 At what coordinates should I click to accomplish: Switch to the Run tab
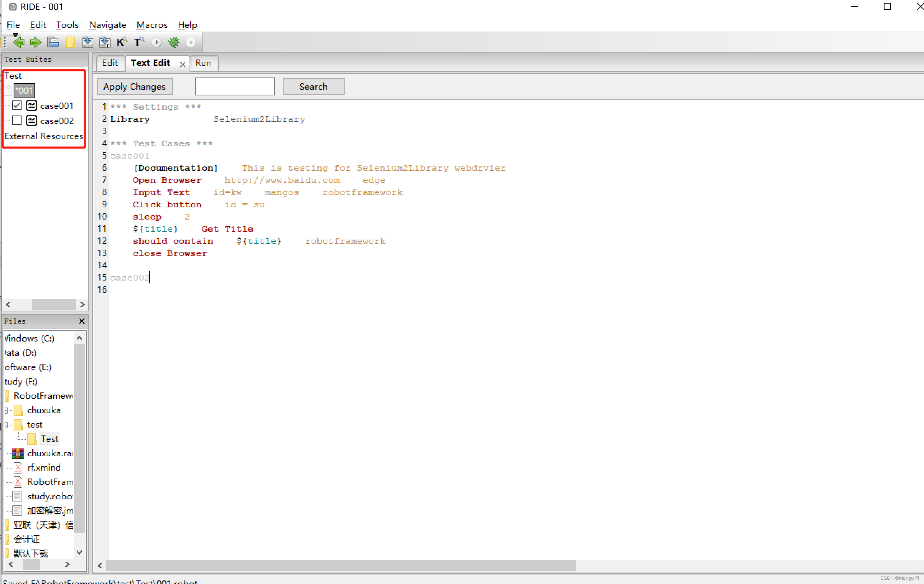(x=203, y=63)
